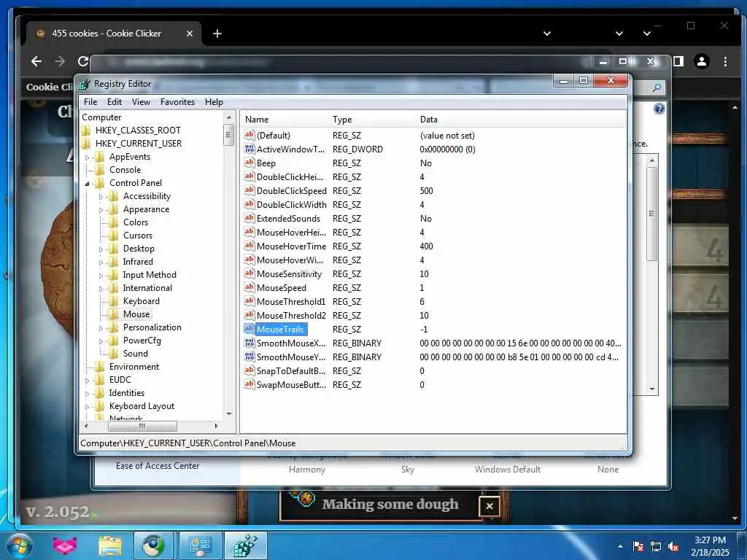Image resolution: width=747 pixels, height=560 pixels.
Task: Click the Cursors key folder icon
Action: coord(113,236)
